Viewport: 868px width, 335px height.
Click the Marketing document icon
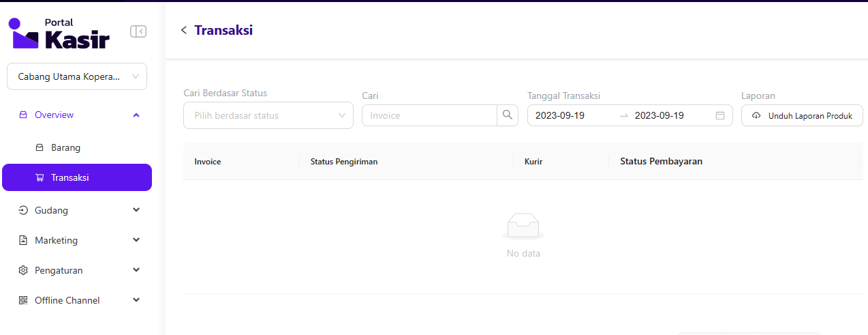[x=23, y=240]
